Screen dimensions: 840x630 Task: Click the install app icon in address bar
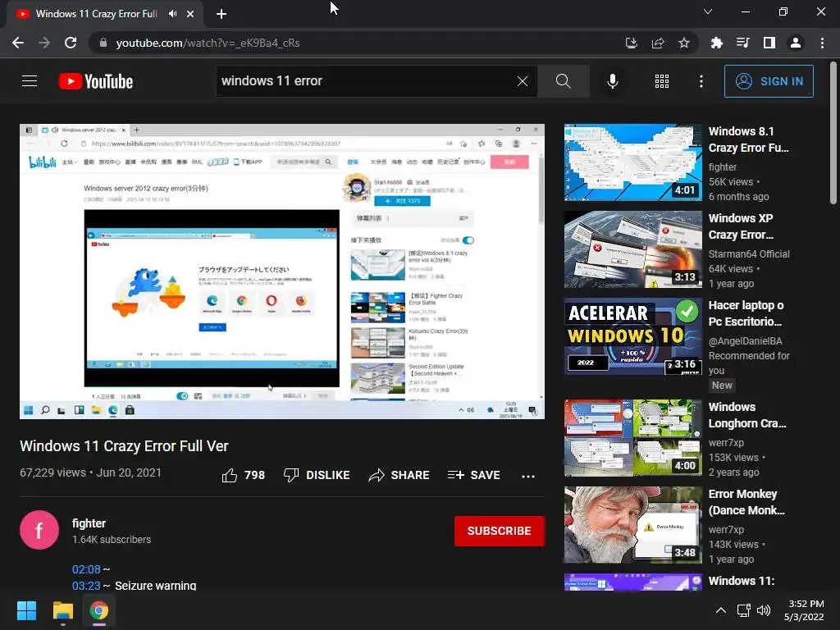point(632,43)
